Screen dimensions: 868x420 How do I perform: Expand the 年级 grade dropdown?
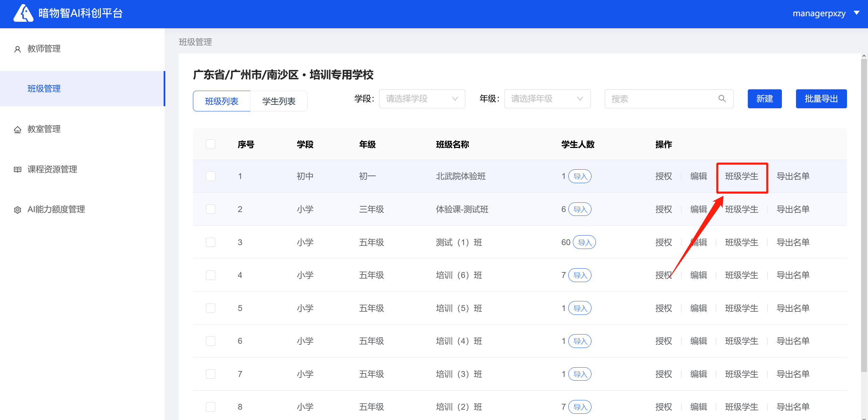click(547, 99)
